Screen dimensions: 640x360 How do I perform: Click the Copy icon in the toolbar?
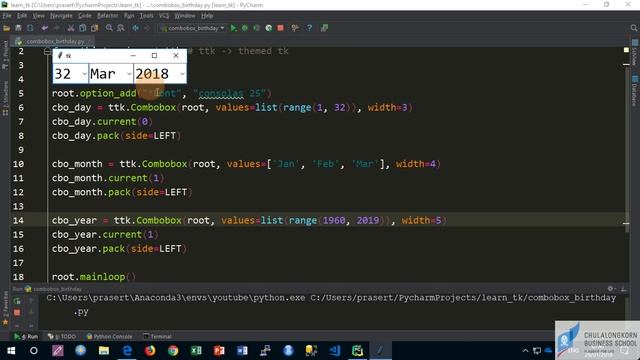click(x=83, y=28)
